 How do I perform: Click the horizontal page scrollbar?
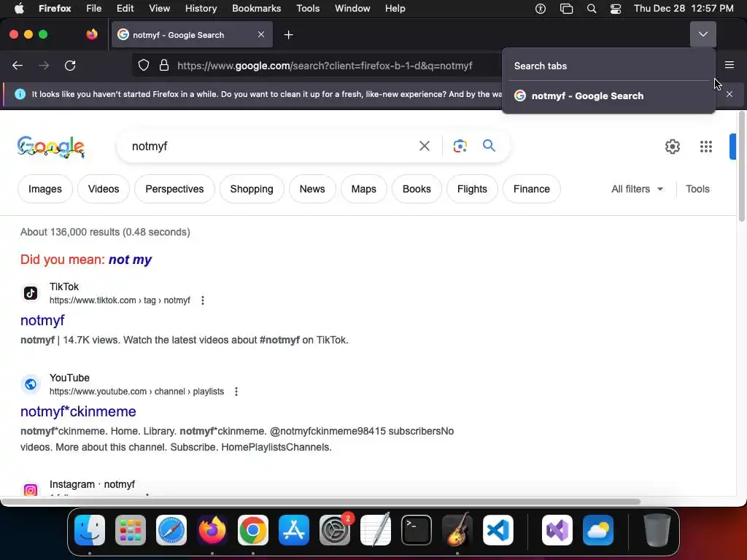click(x=320, y=502)
